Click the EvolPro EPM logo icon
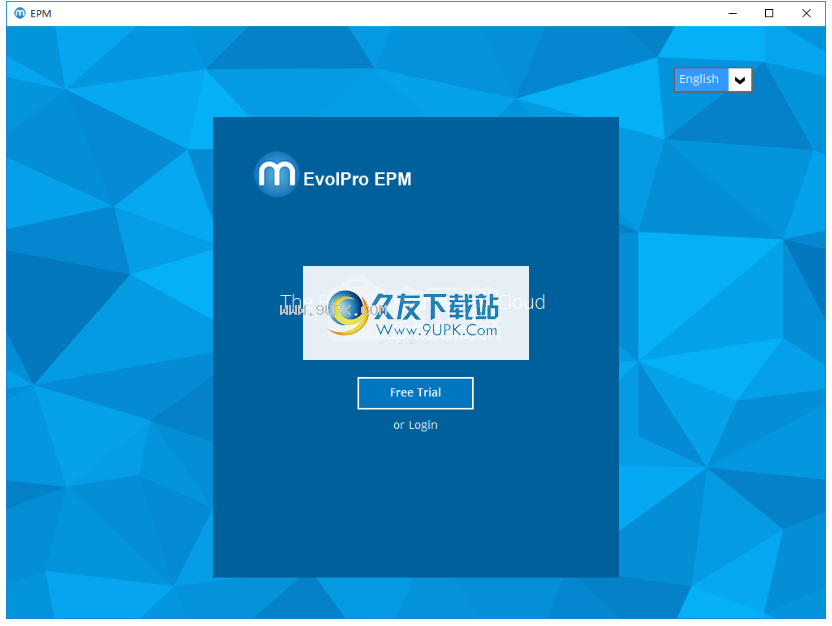 [x=276, y=175]
